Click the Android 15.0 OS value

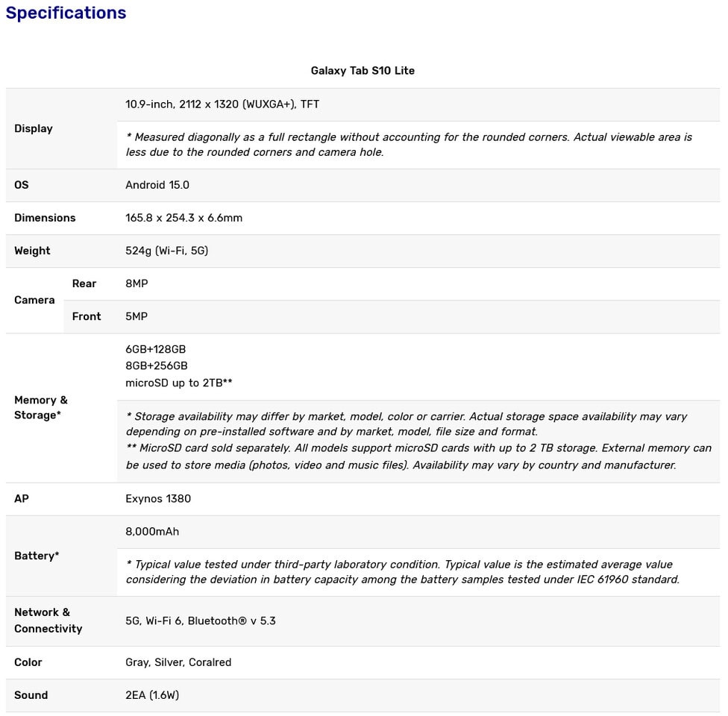click(157, 185)
